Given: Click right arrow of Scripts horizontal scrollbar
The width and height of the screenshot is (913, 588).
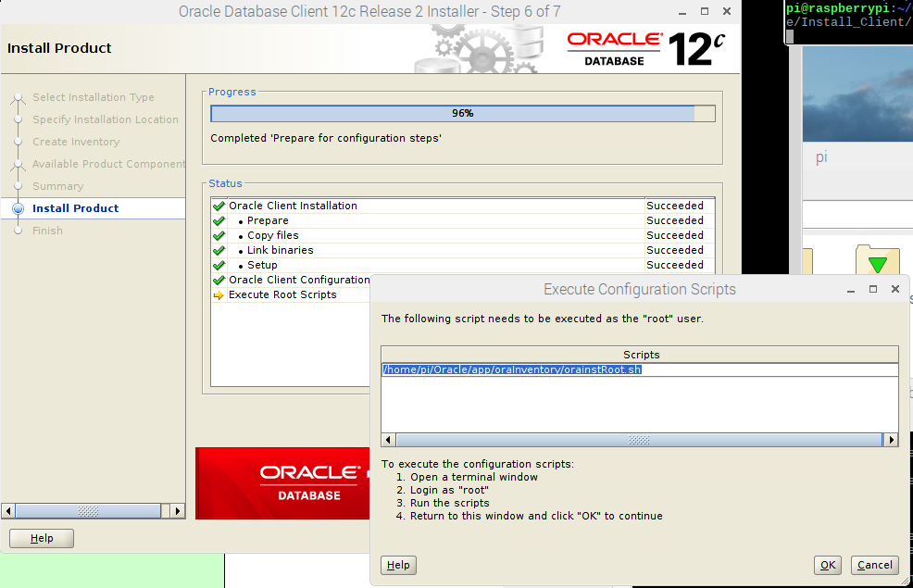Looking at the screenshot, I should point(890,440).
